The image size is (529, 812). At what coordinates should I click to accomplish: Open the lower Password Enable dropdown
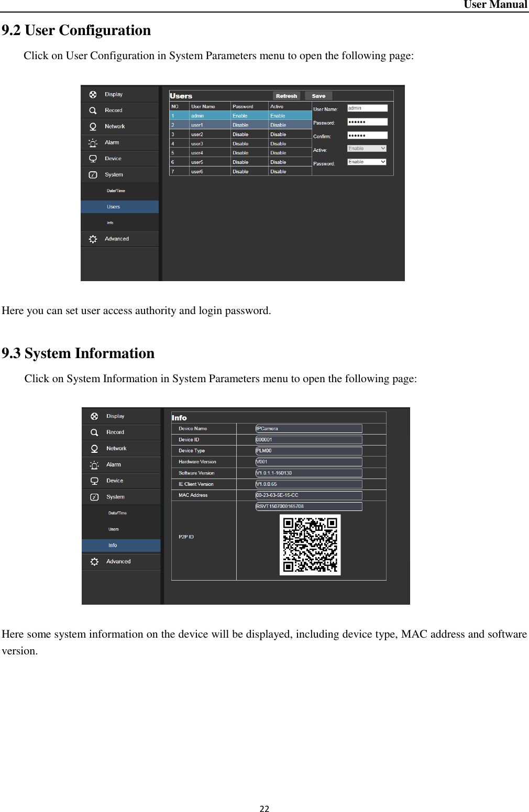tap(367, 162)
